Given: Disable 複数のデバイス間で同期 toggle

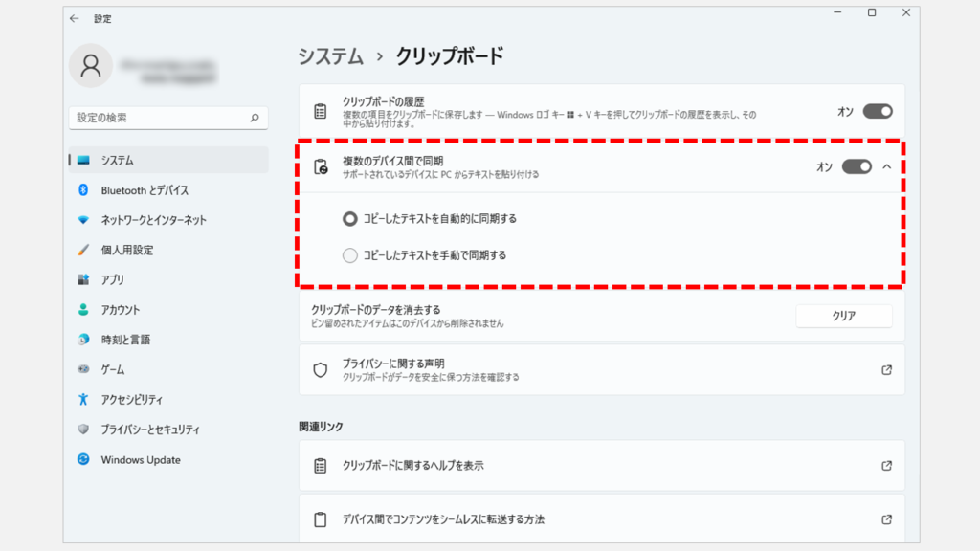Looking at the screenshot, I should 857,166.
